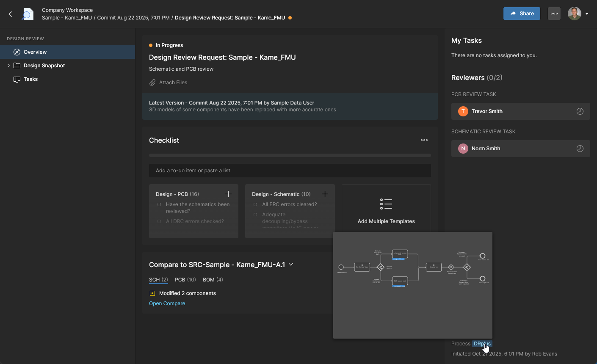The image size is (597, 364).
Task: Click the "Add a to-do item" input field
Action: point(290,171)
